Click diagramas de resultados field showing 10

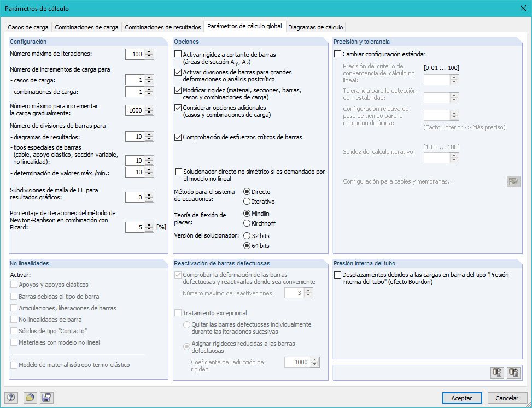pyautogui.click(x=135, y=137)
